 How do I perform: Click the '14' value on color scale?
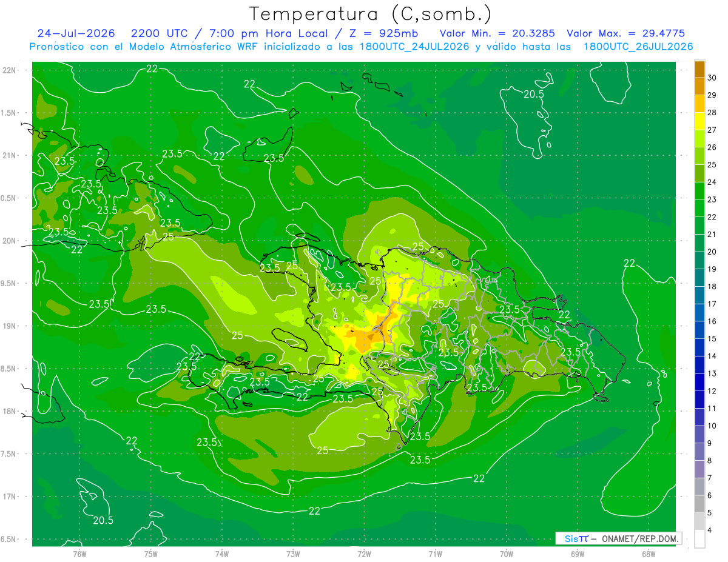[712, 356]
